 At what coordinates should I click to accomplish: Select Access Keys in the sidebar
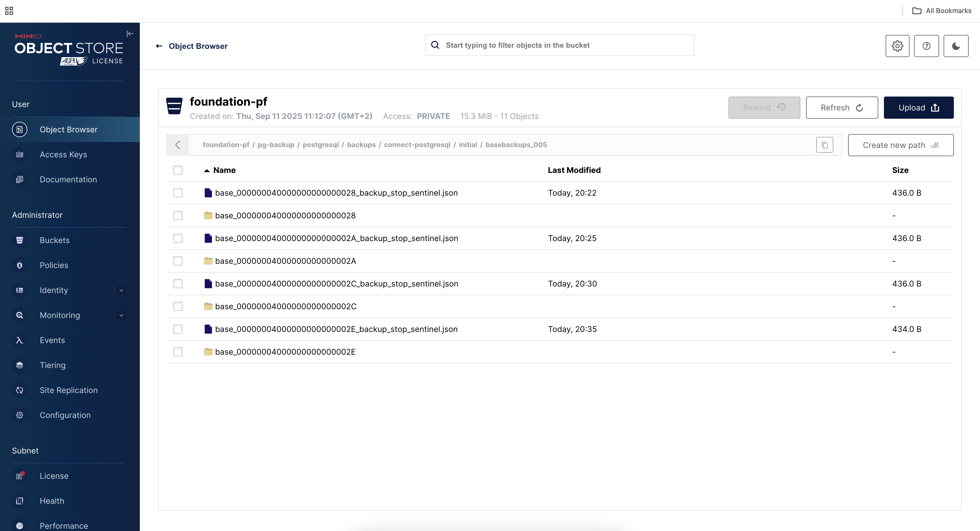(x=63, y=154)
